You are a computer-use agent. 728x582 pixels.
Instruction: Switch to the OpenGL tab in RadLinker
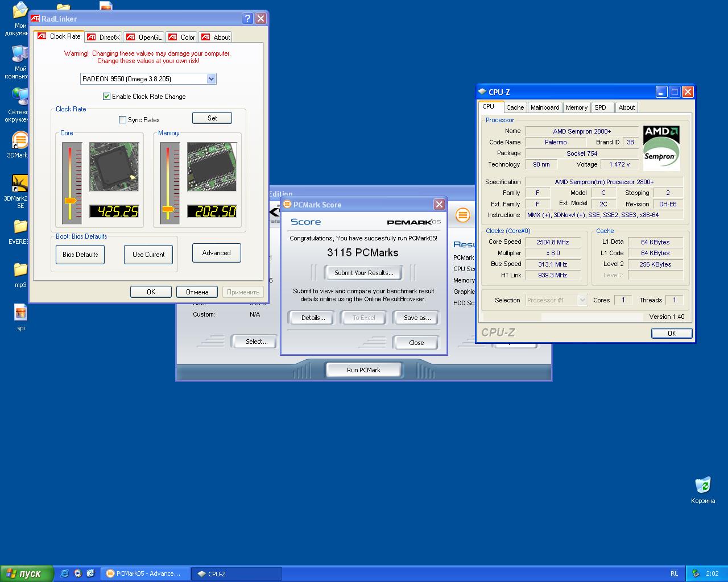tap(144, 38)
